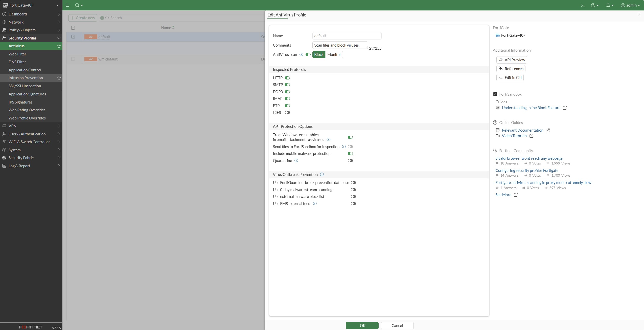Click the Quarantine info icon
The image size is (644, 330).
(x=296, y=160)
